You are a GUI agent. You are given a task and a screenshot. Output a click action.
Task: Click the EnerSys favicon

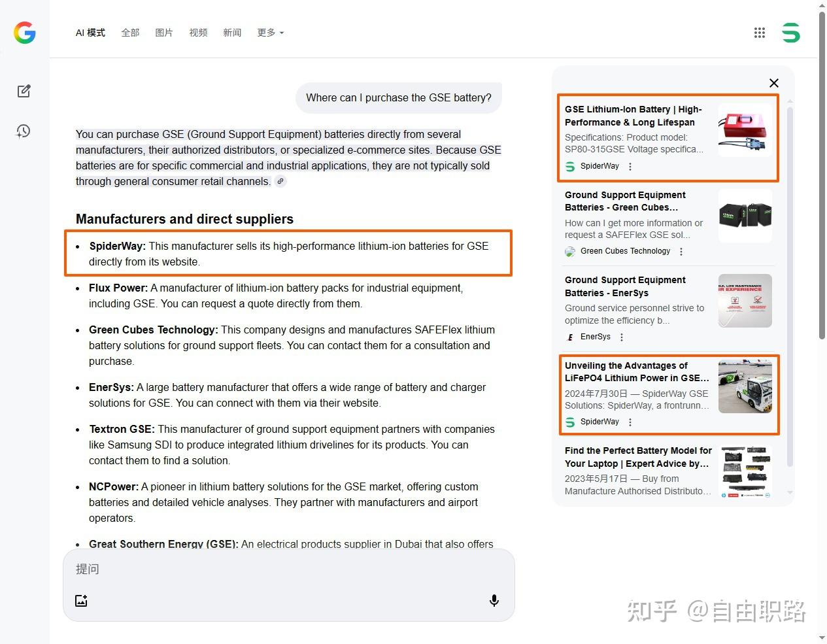570,337
